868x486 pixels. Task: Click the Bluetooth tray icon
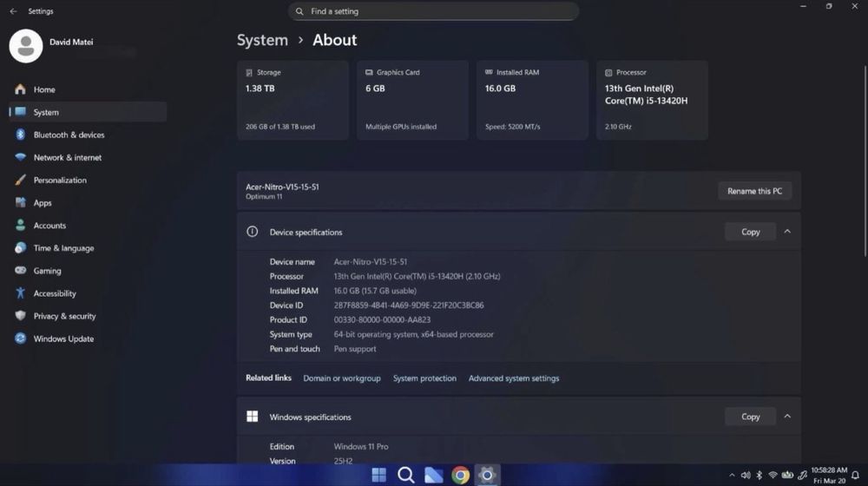click(759, 475)
